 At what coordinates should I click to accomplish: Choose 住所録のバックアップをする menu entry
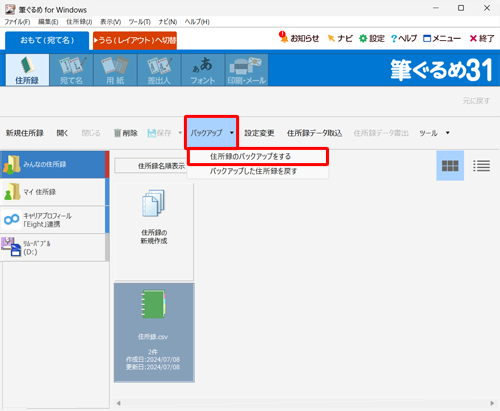(x=258, y=156)
